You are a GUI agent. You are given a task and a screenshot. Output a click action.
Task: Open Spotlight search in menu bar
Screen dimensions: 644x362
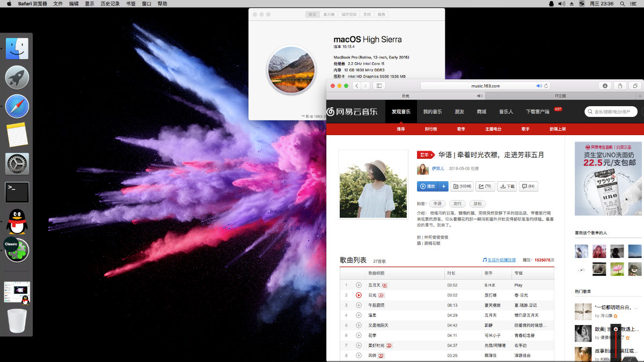(623, 4)
